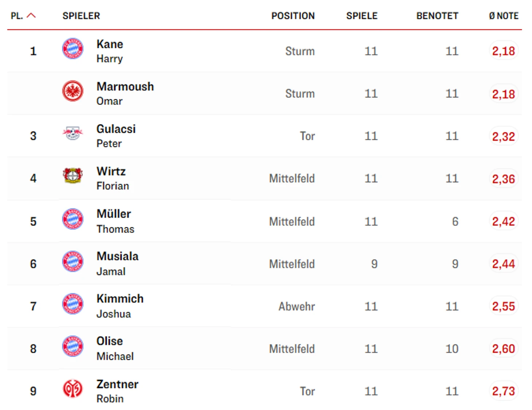Click Kane's 2,18 average grade badge
The height and width of the screenshot is (410, 532).
[x=503, y=51]
